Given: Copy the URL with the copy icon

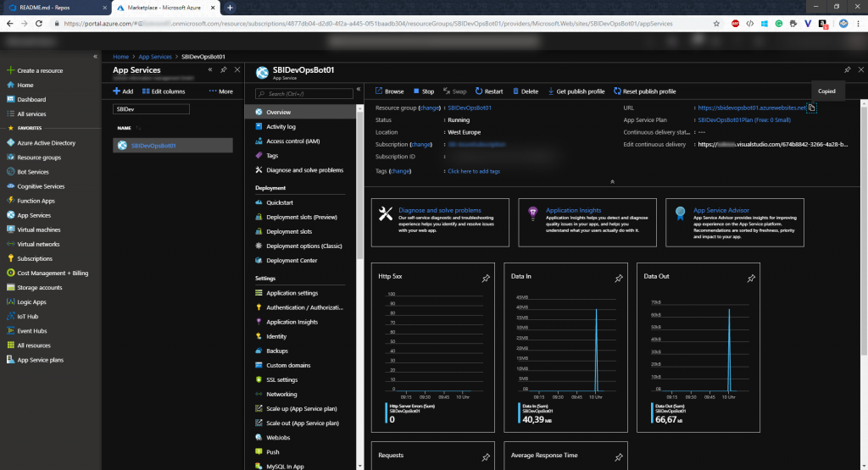Looking at the screenshot, I should point(811,108).
